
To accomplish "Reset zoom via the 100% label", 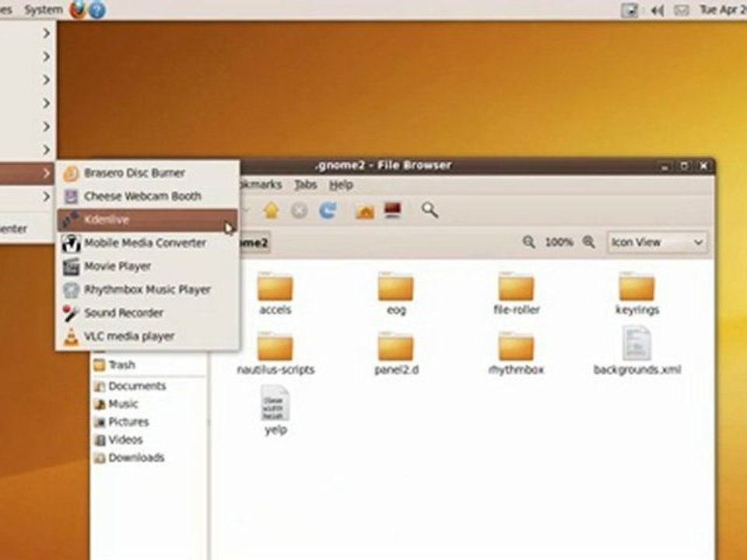I will (x=559, y=243).
